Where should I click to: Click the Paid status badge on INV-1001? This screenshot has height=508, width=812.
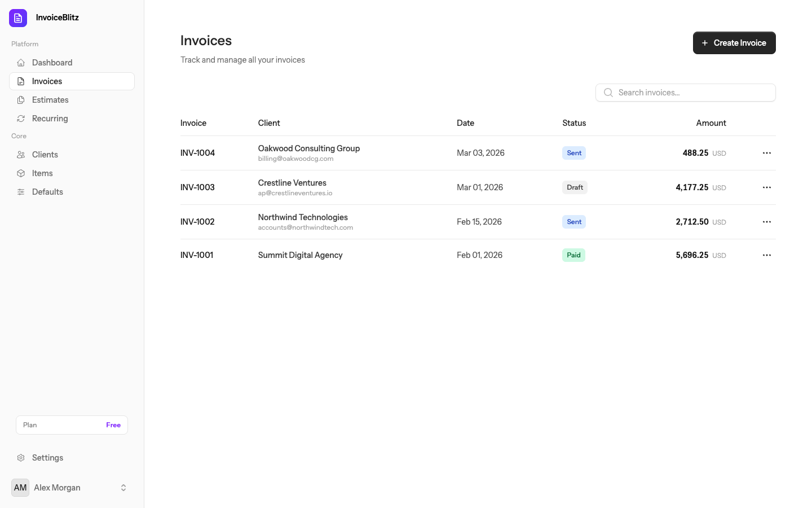coord(573,255)
